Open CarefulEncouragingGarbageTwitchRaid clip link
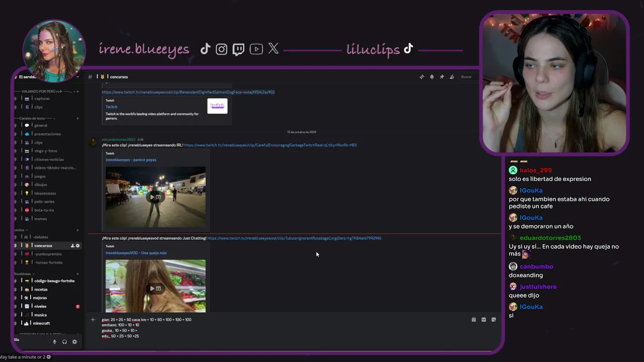 (x=270, y=145)
